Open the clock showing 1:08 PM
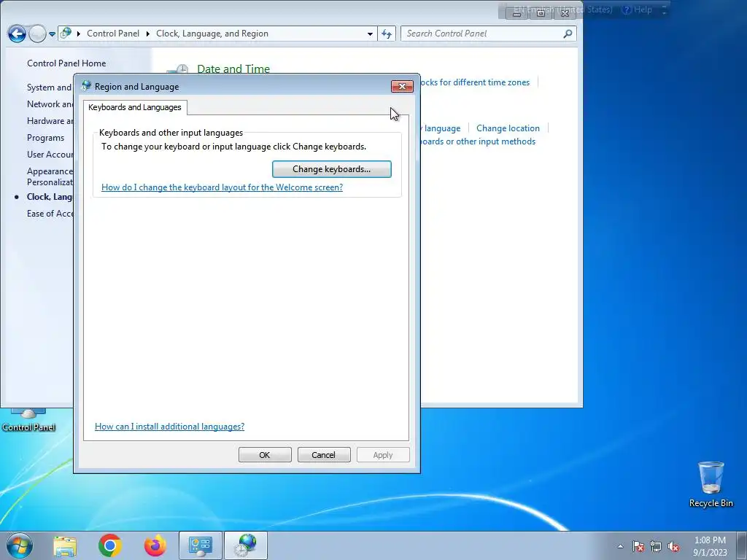The height and width of the screenshot is (560, 747). tap(710, 545)
